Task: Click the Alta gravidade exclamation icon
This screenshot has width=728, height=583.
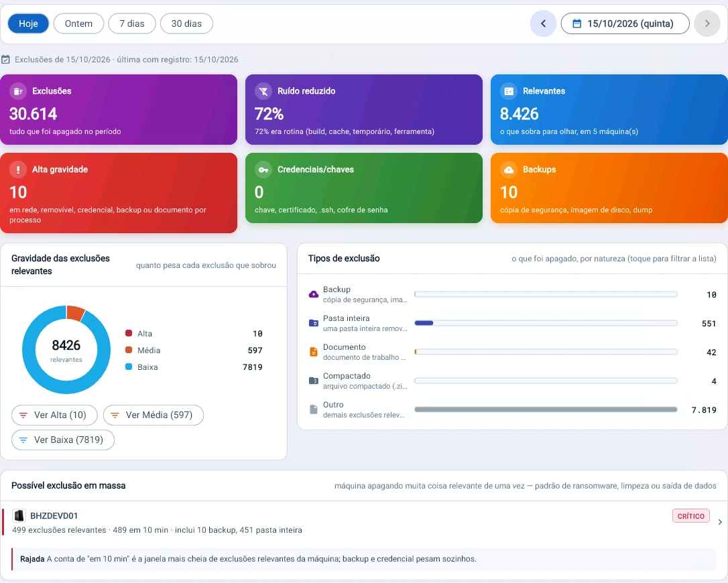Action: pos(18,170)
